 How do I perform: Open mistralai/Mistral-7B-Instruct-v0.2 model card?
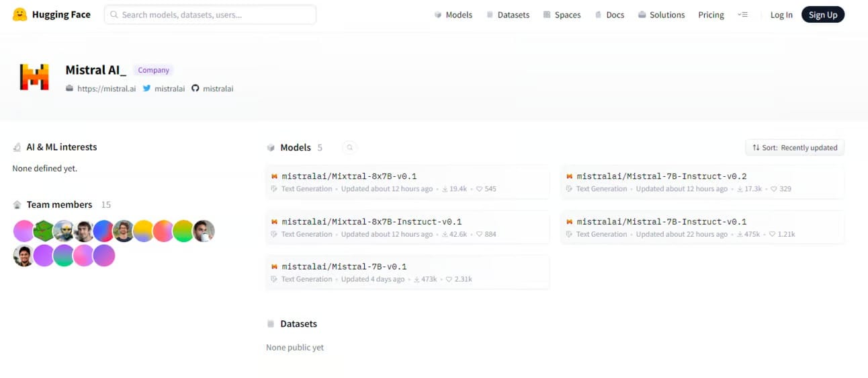703,182
